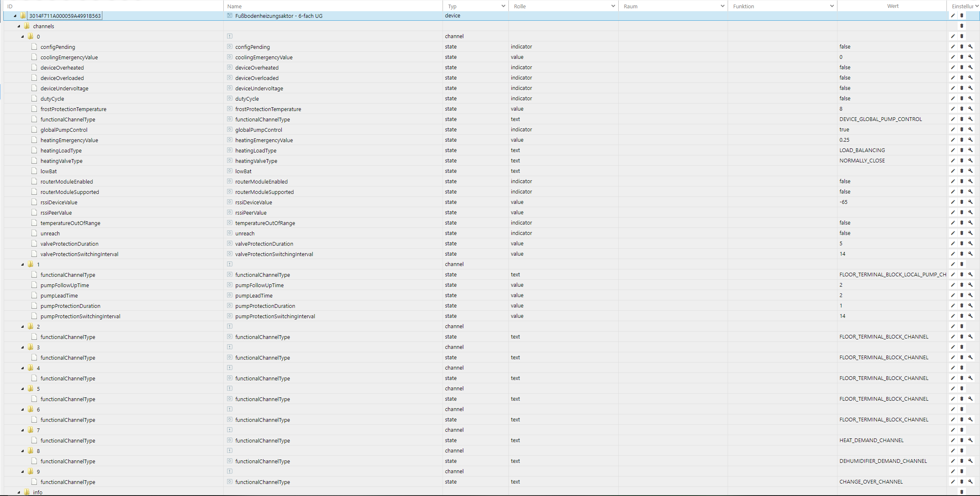Click trash icon on the channels folder row

pyautogui.click(x=961, y=26)
